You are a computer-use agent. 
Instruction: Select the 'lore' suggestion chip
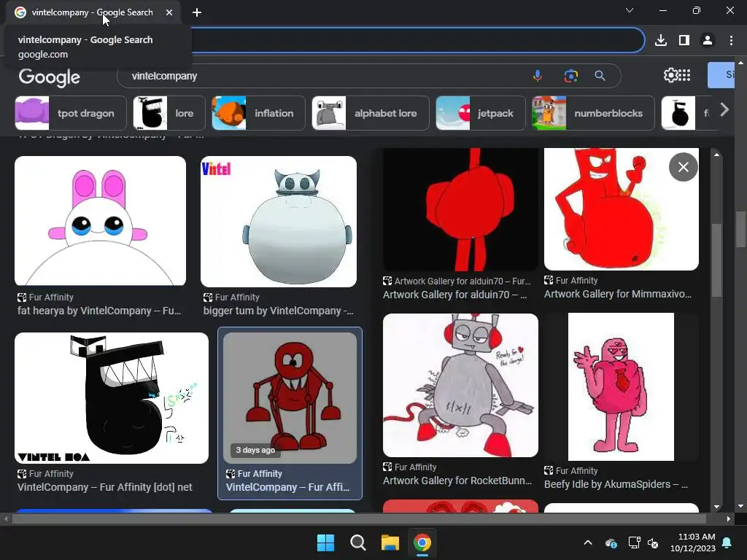point(169,113)
